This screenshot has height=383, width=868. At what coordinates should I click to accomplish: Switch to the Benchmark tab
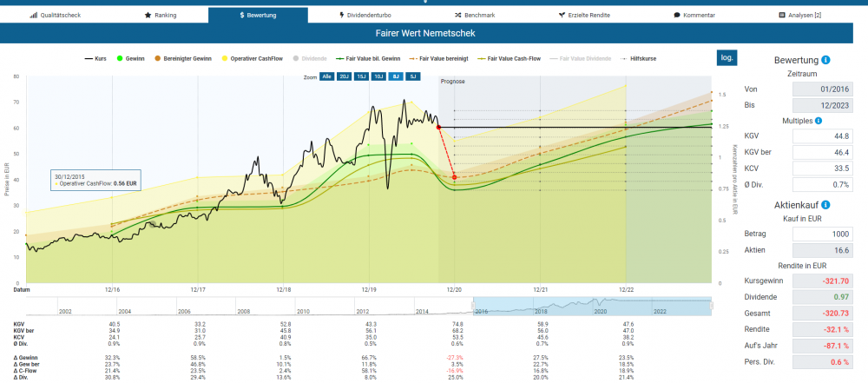click(x=473, y=15)
